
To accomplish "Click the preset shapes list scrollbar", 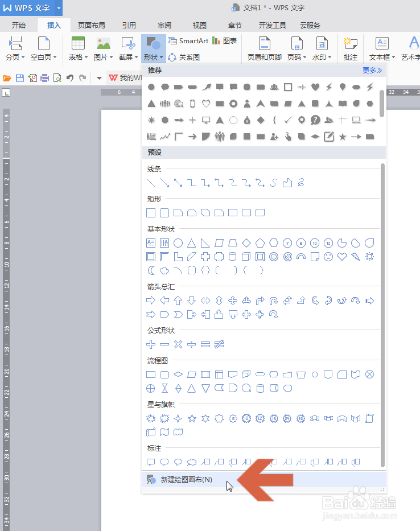I will pyautogui.click(x=383, y=315).
